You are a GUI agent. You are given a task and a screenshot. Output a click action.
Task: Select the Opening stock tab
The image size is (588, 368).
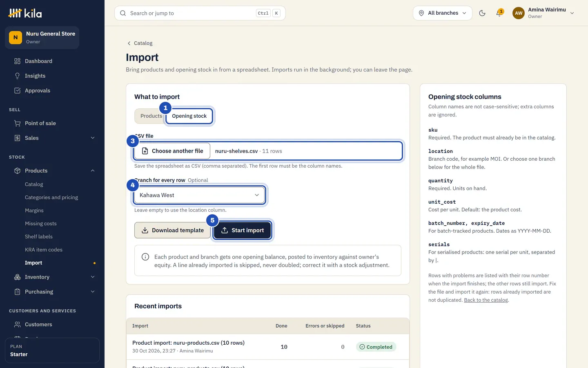point(189,116)
